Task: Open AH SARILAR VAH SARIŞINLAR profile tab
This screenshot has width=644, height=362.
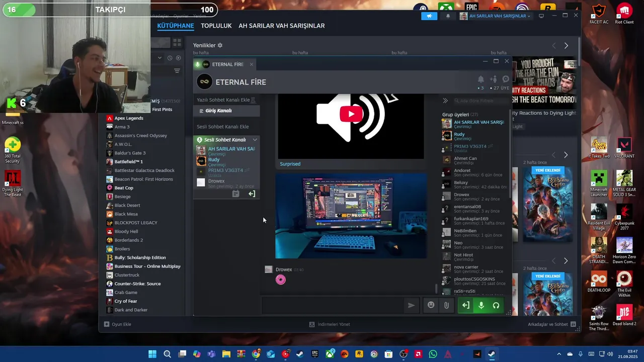Action: pos(282,26)
